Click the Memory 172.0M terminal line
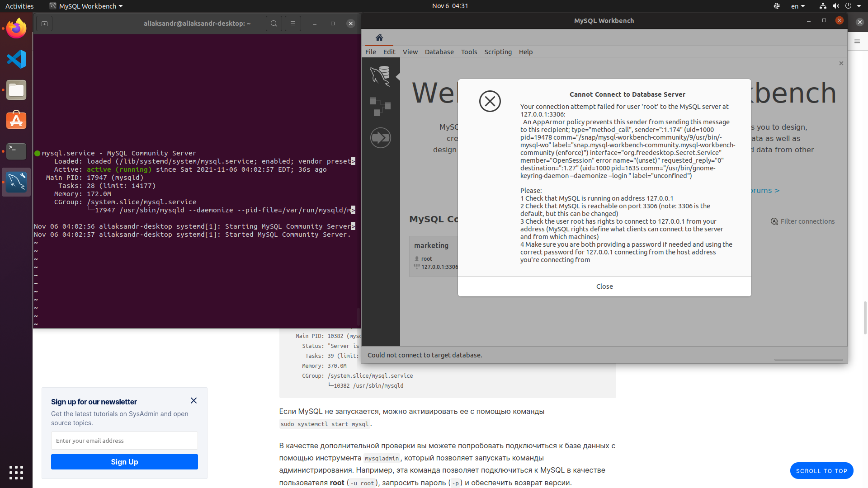The width and height of the screenshot is (868, 488). pos(82,194)
